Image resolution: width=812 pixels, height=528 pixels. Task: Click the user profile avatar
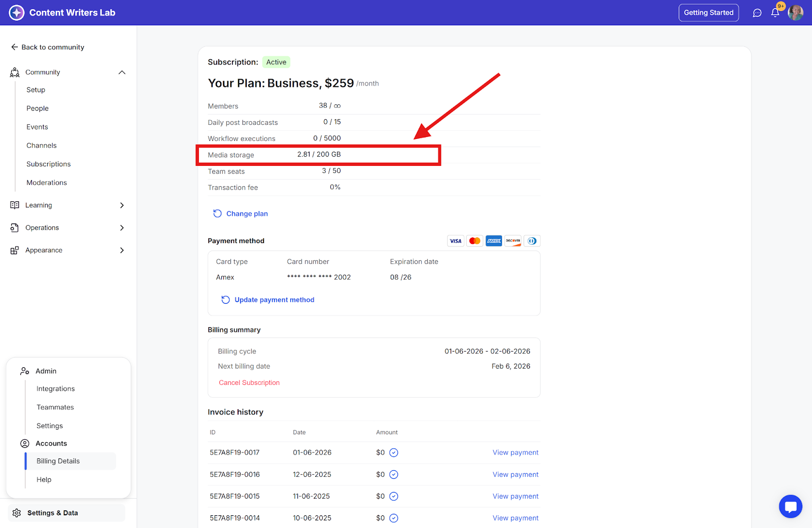tap(795, 13)
